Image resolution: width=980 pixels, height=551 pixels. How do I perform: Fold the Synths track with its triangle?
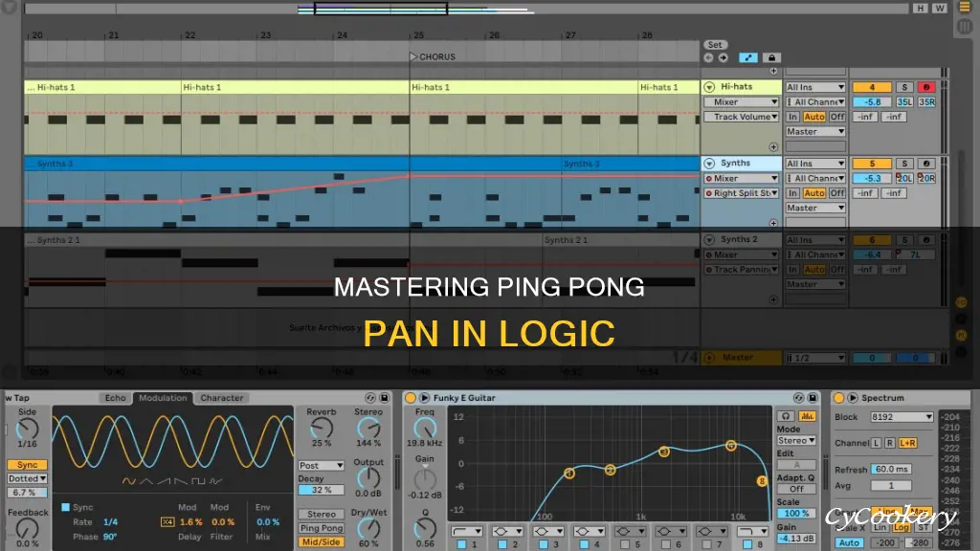pyautogui.click(x=709, y=163)
